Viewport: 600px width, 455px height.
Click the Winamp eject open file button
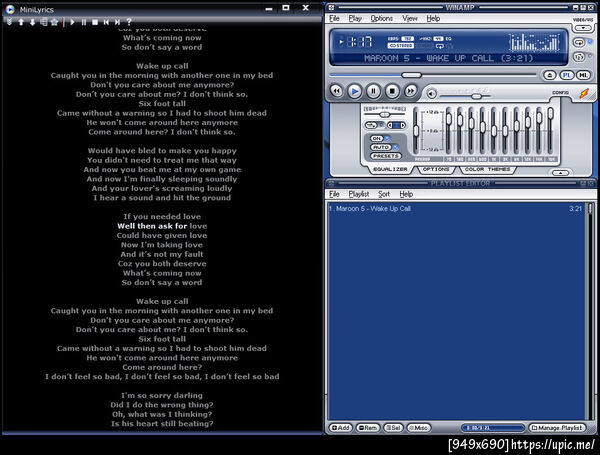(550, 75)
